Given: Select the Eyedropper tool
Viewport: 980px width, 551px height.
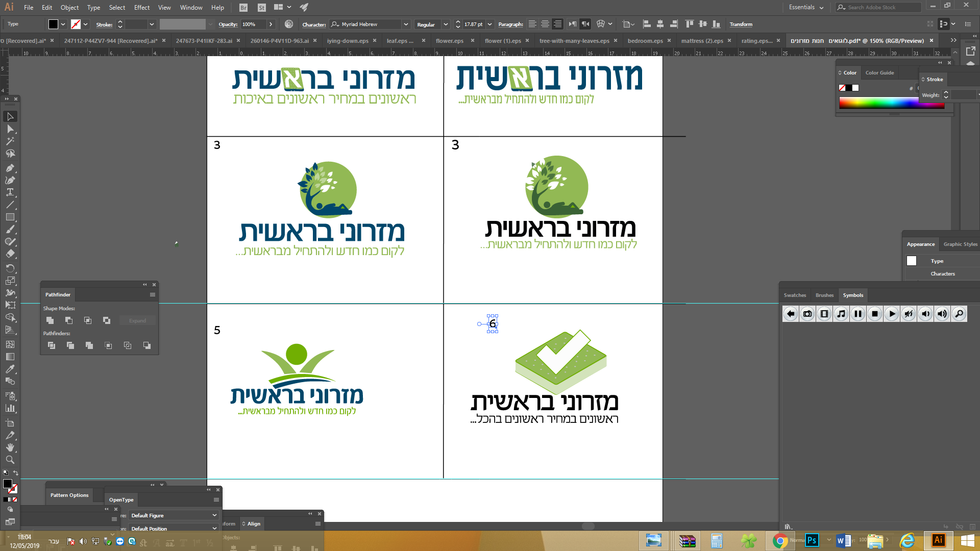Looking at the screenshot, I should pyautogui.click(x=10, y=369).
